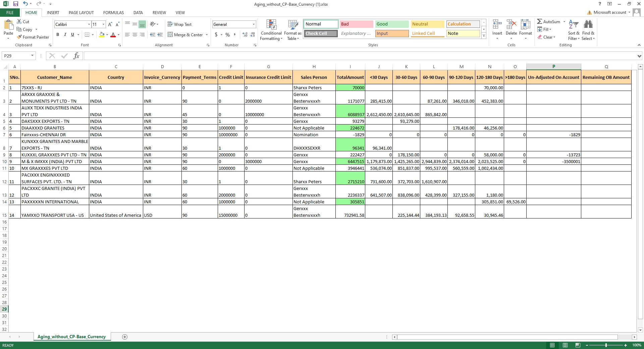Toggle Bold formatting
This screenshot has width=644, height=349.
pyautogui.click(x=58, y=35)
